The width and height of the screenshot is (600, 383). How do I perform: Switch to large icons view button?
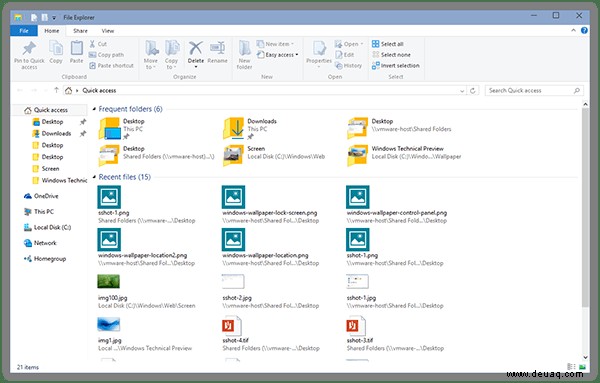coord(582,367)
